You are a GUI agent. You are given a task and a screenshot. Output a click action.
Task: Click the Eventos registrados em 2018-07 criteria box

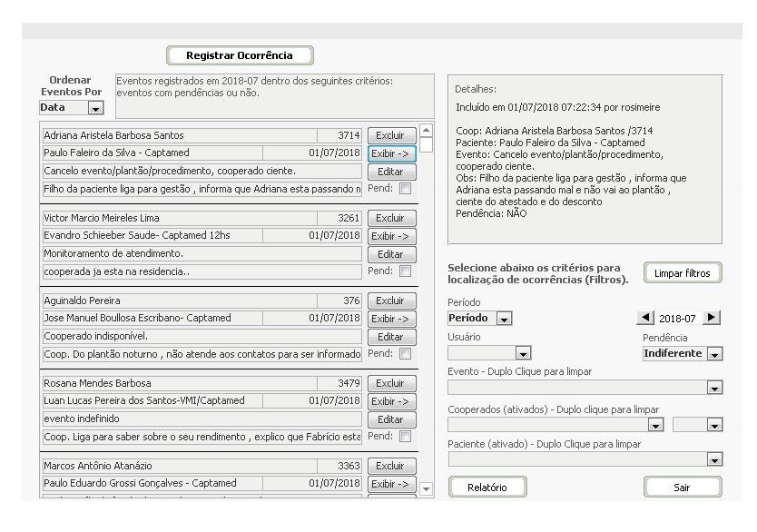click(x=275, y=96)
